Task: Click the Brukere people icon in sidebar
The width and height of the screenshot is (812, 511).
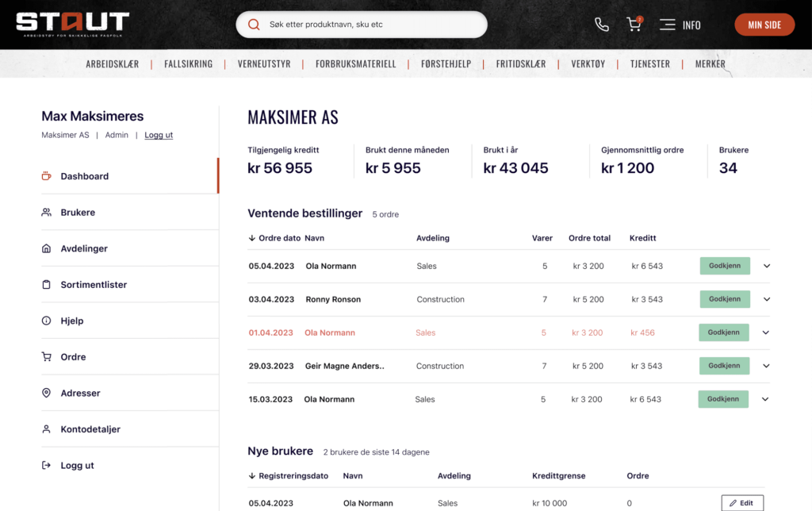Action: click(x=46, y=213)
